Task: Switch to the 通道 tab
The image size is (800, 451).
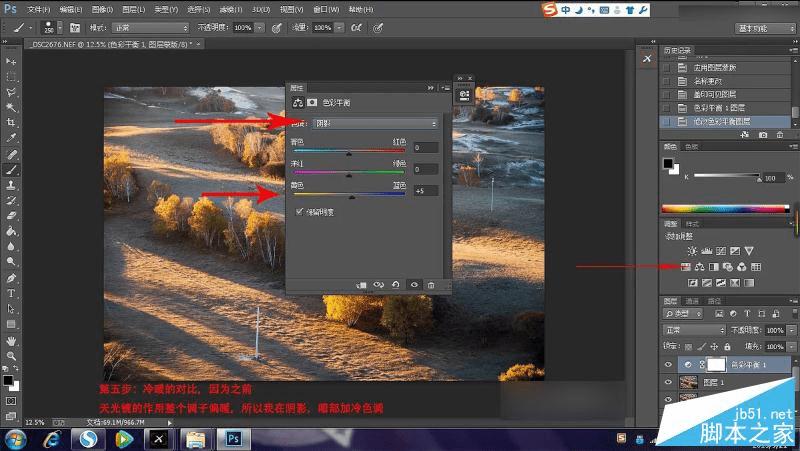Action: [692, 301]
